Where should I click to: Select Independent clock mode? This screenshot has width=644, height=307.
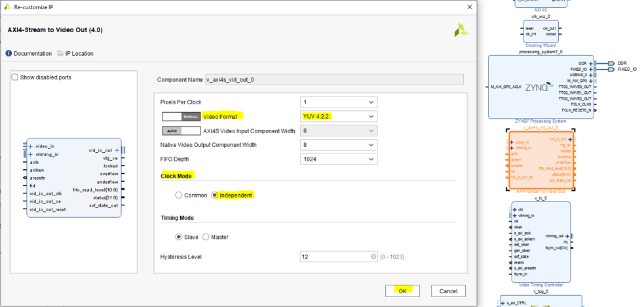pos(214,195)
